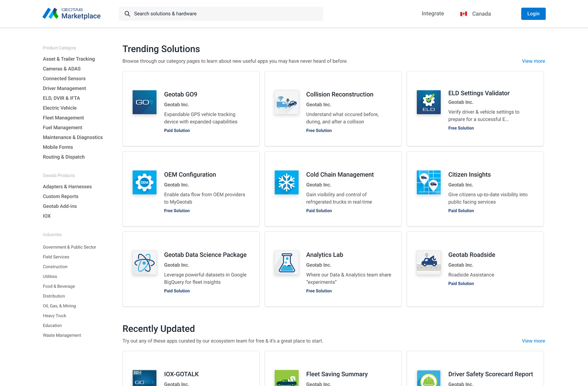Select Electric Vehicle category
The image size is (588, 386).
pyautogui.click(x=60, y=108)
